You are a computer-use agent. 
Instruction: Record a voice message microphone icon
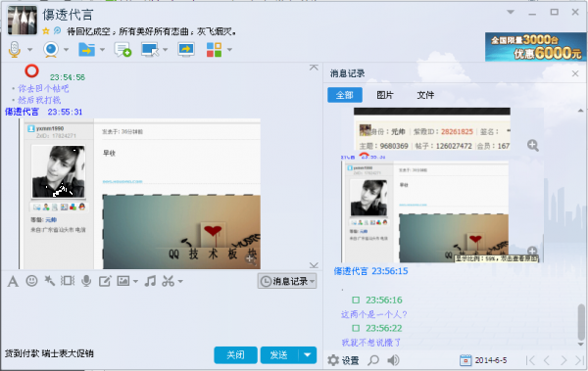pos(86,281)
